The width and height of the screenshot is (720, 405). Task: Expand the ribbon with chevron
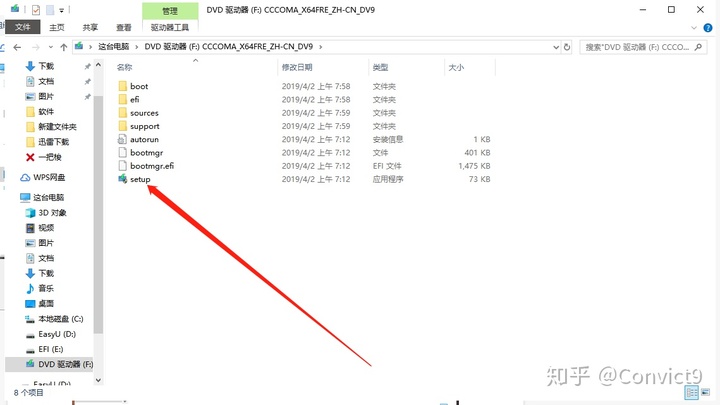click(694, 28)
